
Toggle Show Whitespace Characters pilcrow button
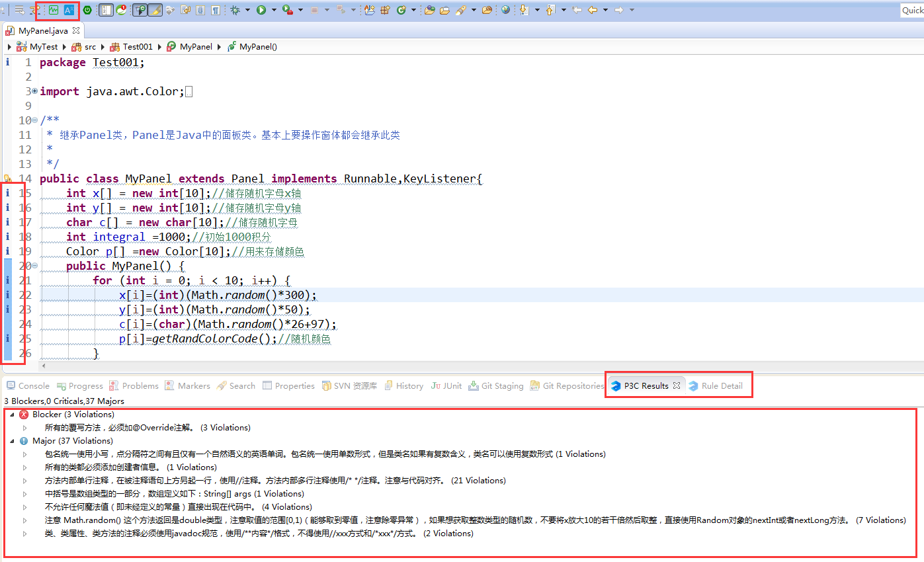tap(216, 10)
